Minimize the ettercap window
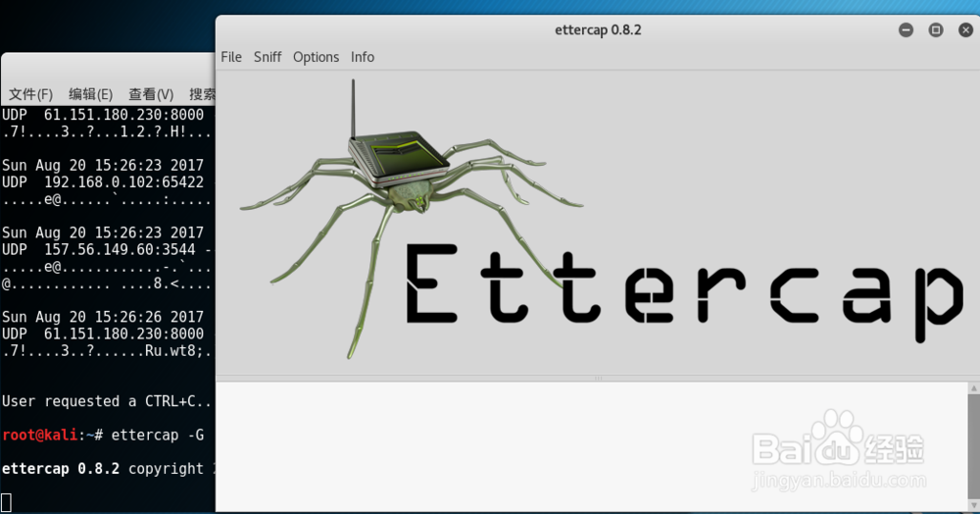 coord(906,30)
